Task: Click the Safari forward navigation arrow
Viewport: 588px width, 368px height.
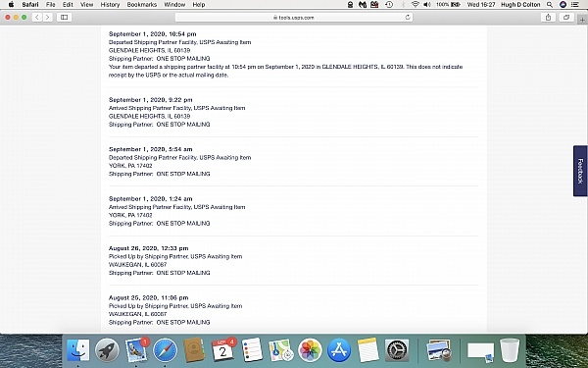Action: pyautogui.click(x=48, y=18)
